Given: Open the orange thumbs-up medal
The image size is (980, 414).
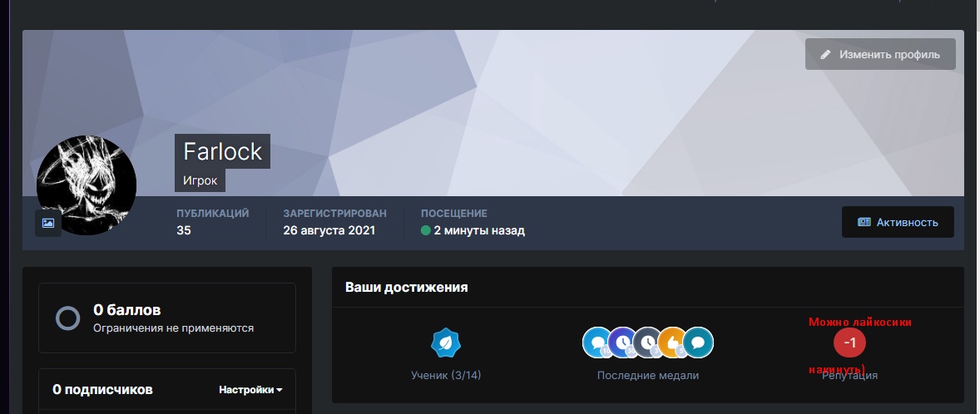Looking at the screenshot, I should coord(672,342).
